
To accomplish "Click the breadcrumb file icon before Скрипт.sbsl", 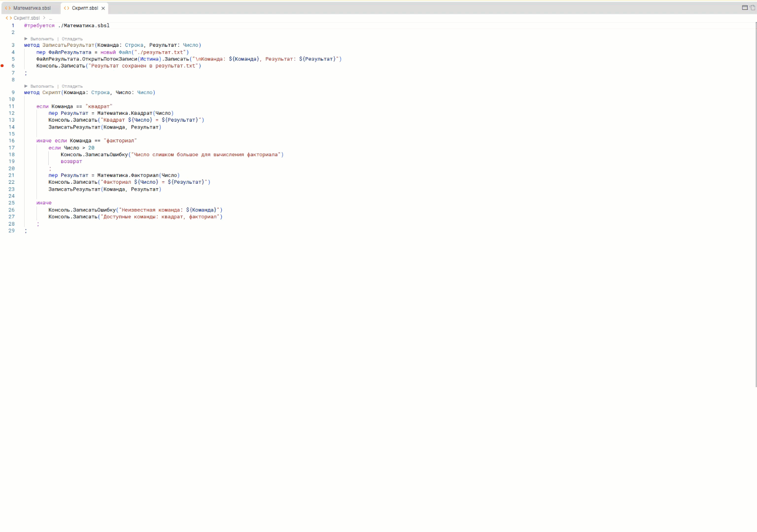I will click(8, 18).
